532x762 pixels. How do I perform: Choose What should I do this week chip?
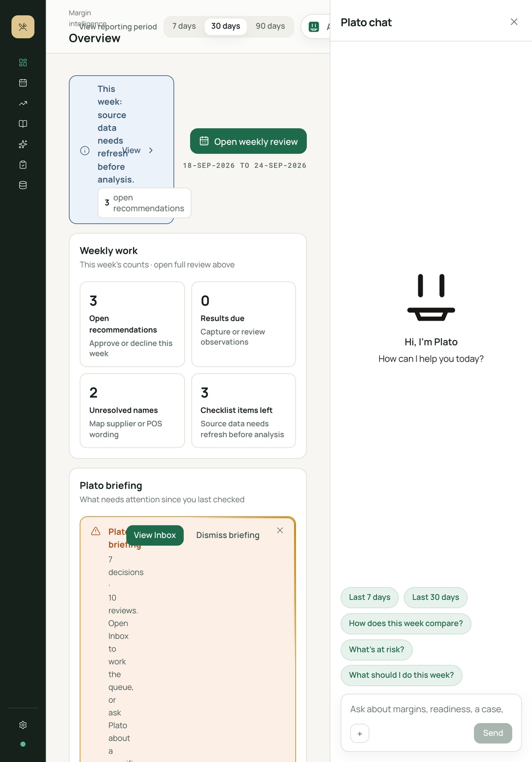401,675
